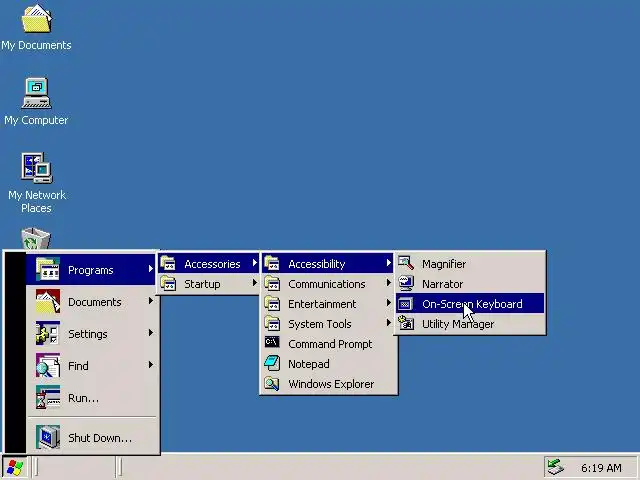Screen dimensions: 640x480
Task: Open Startup menu entry
Action: pos(208,284)
